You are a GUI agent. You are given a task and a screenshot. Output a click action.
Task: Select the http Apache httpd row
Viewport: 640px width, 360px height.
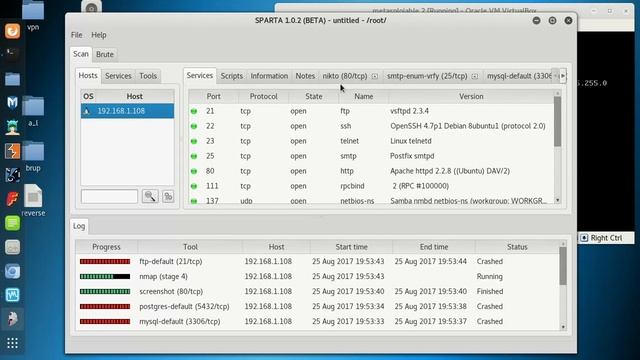click(x=371, y=171)
